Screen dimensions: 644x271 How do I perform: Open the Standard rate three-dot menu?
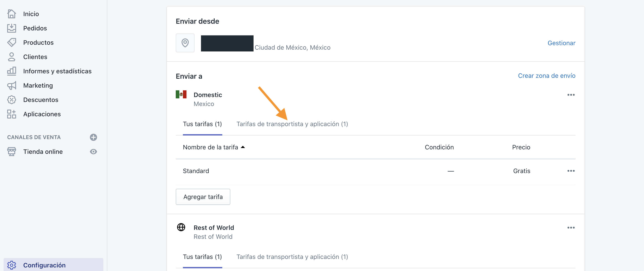tap(571, 171)
